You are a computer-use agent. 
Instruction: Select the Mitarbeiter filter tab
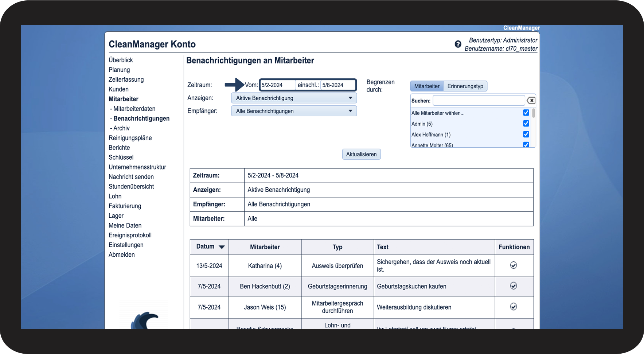tap(427, 86)
